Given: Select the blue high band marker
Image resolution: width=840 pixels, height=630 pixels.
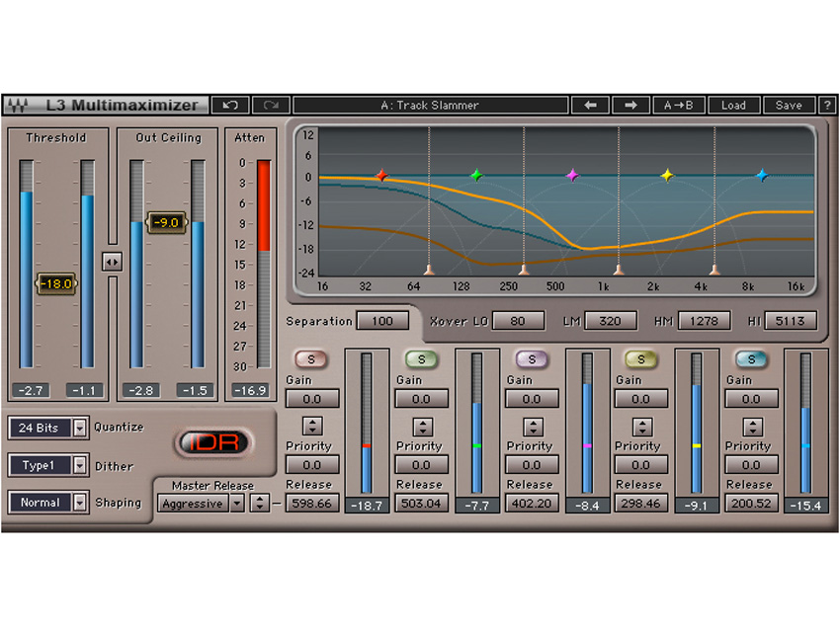Looking at the screenshot, I should coord(762,175).
